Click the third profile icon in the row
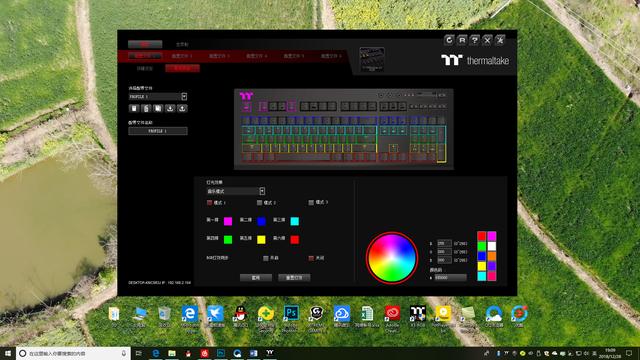This screenshot has height=360, width=640. (158, 108)
